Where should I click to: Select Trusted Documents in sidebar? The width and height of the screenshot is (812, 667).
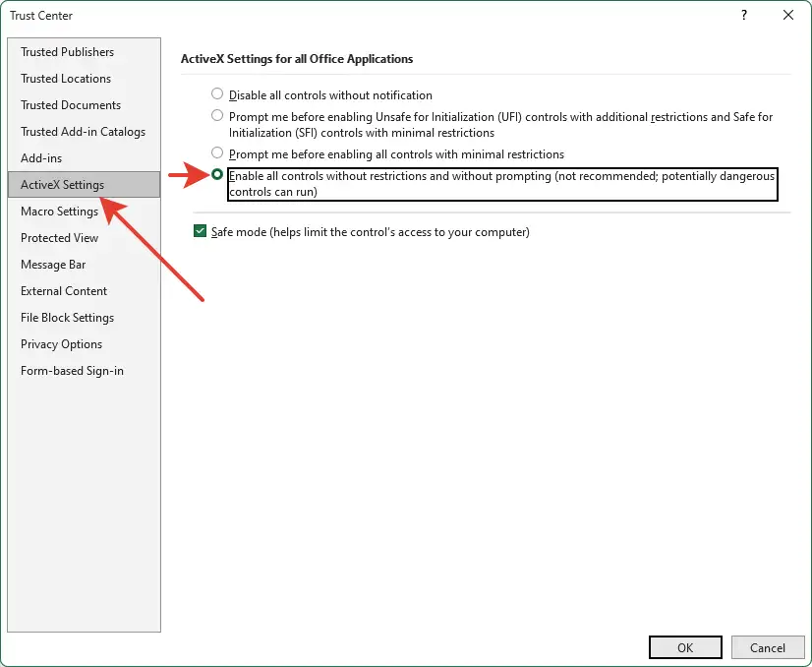(70, 105)
